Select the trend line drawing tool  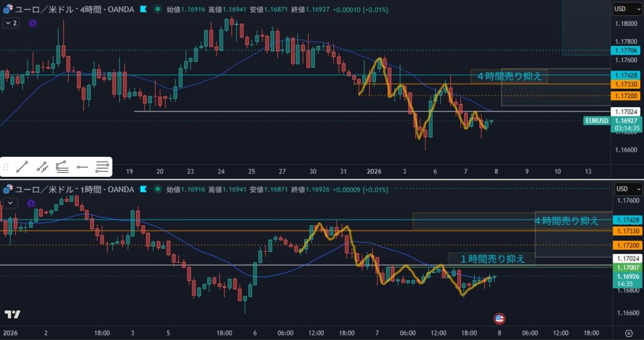pyautogui.click(x=22, y=167)
